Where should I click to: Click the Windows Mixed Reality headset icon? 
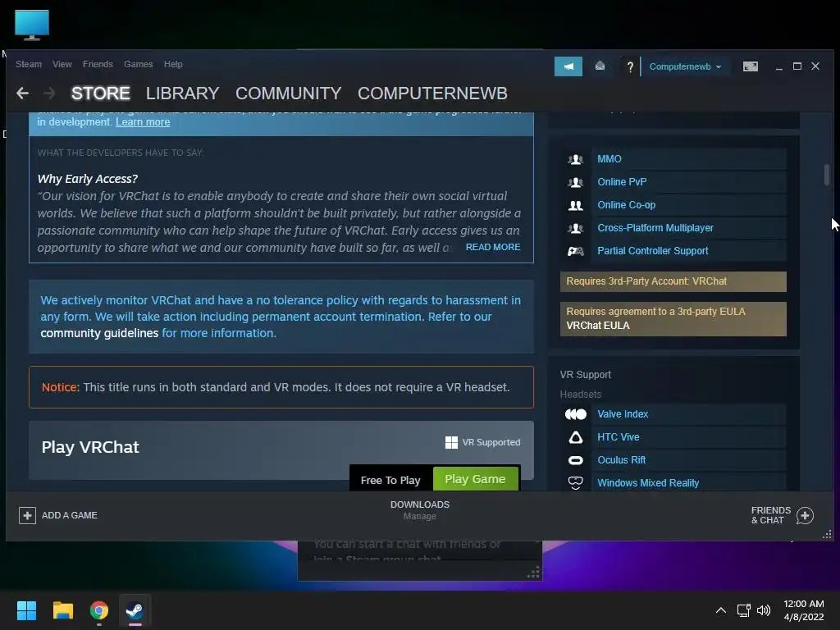click(575, 482)
